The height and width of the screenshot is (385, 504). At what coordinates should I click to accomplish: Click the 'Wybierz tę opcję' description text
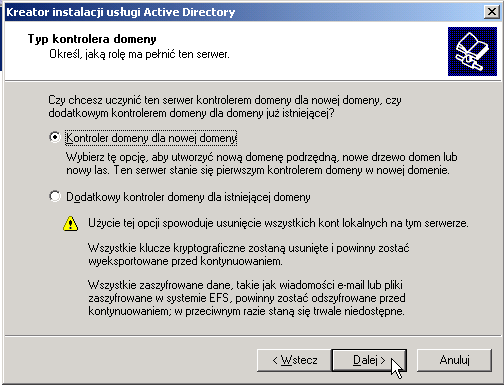coord(262,164)
